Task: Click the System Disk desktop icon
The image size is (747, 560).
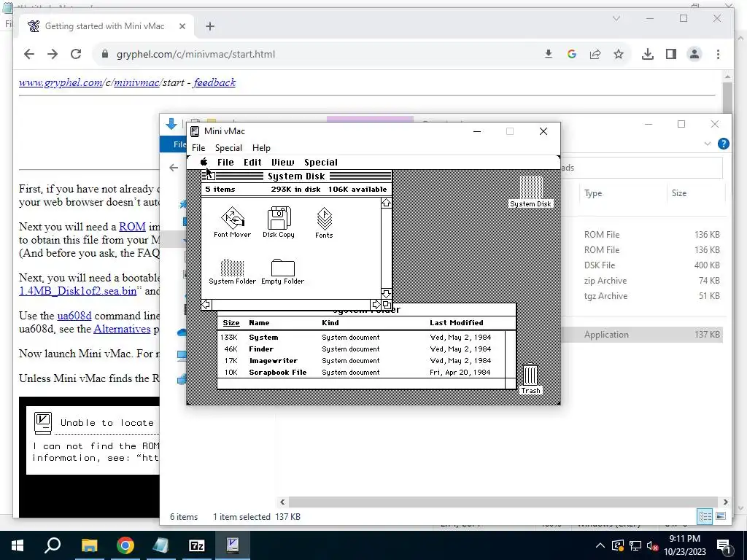Action: pyautogui.click(x=531, y=192)
